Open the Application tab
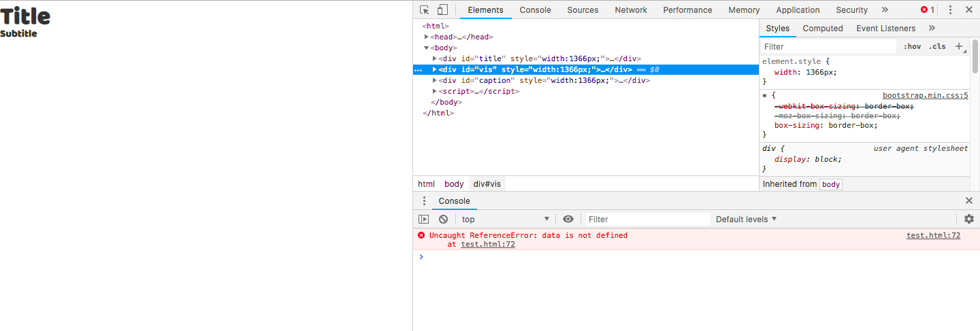This screenshot has height=331, width=980. click(x=798, y=10)
